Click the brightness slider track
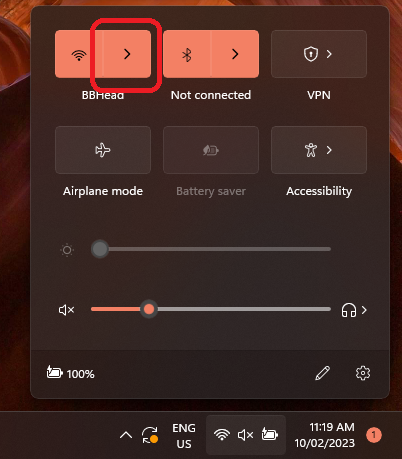The image size is (402, 459). [x=211, y=249]
